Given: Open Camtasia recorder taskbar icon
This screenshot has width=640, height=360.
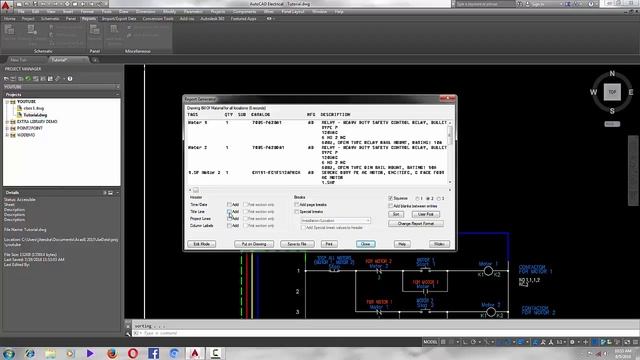Looking at the screenshot, I should pos(216,353).
